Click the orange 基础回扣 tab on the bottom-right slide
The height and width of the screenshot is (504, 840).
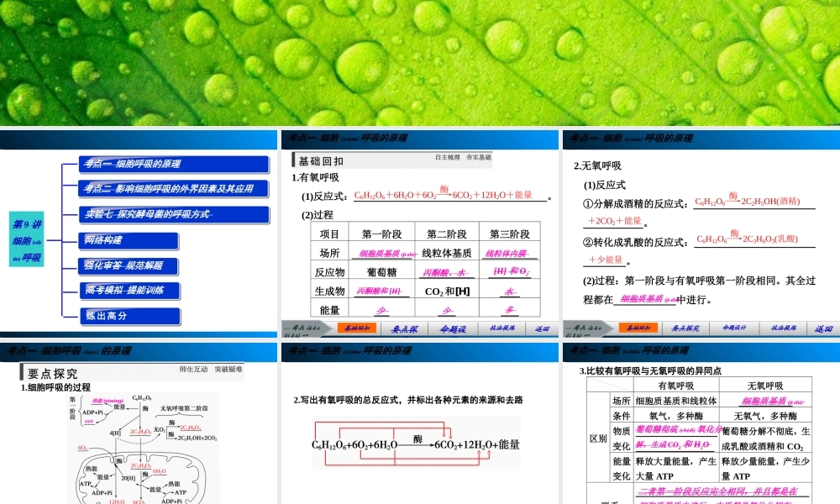tap(640, 328)
